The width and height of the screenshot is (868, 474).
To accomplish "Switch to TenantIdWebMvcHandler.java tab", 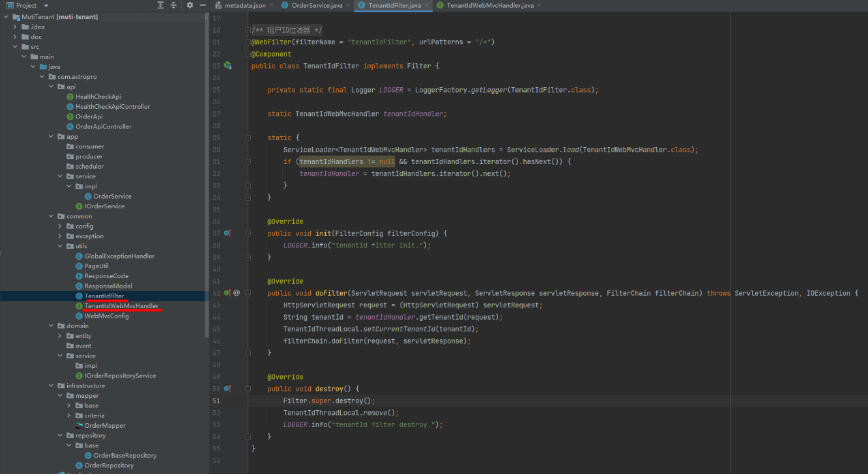I will (x=489, y=5).
